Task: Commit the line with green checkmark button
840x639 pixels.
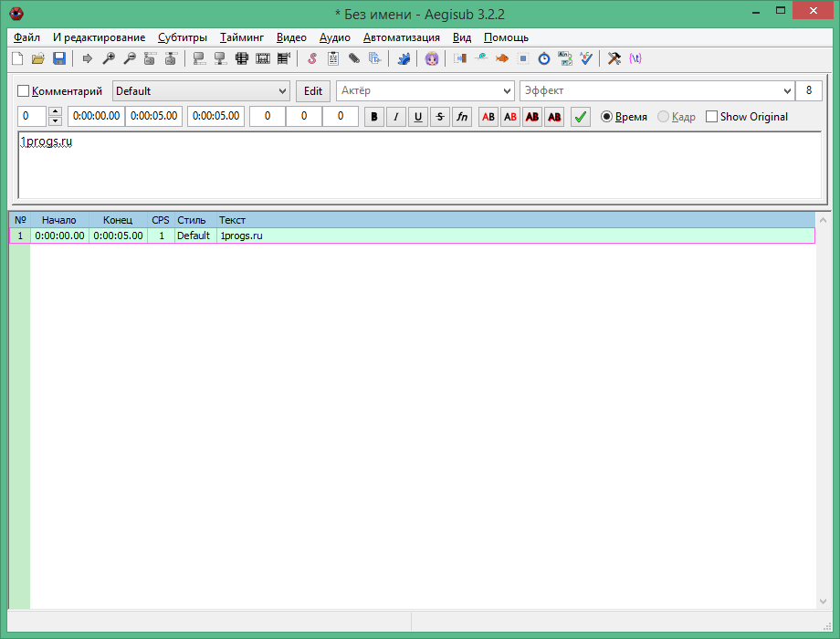Action: (581, 117)
